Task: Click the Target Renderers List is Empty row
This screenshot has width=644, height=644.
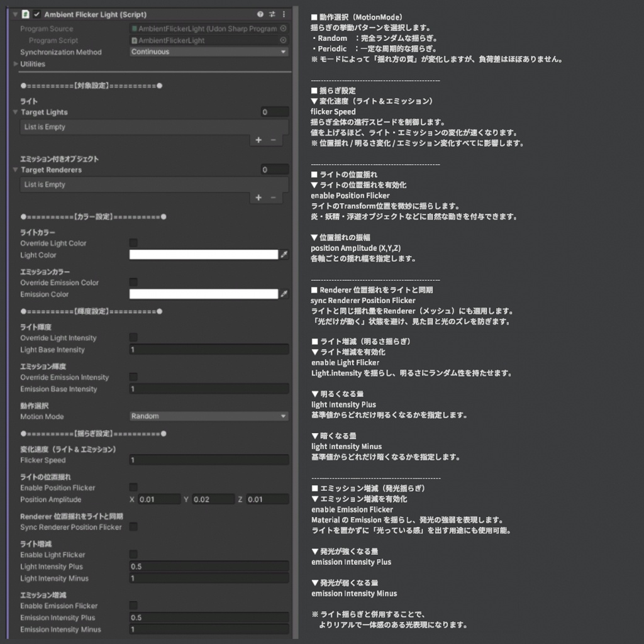Action: [x=154, y=184]
